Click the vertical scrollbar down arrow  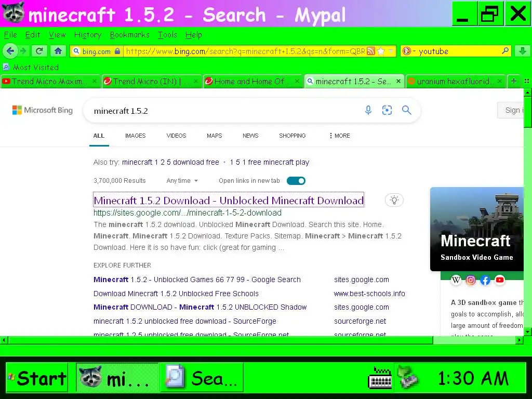tap(528, 331)
